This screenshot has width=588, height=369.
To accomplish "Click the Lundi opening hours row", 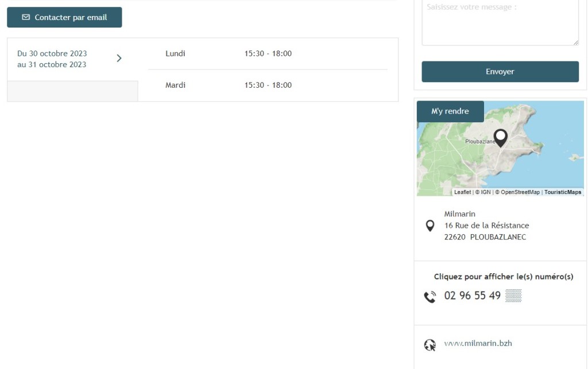I will coord(268,54).
